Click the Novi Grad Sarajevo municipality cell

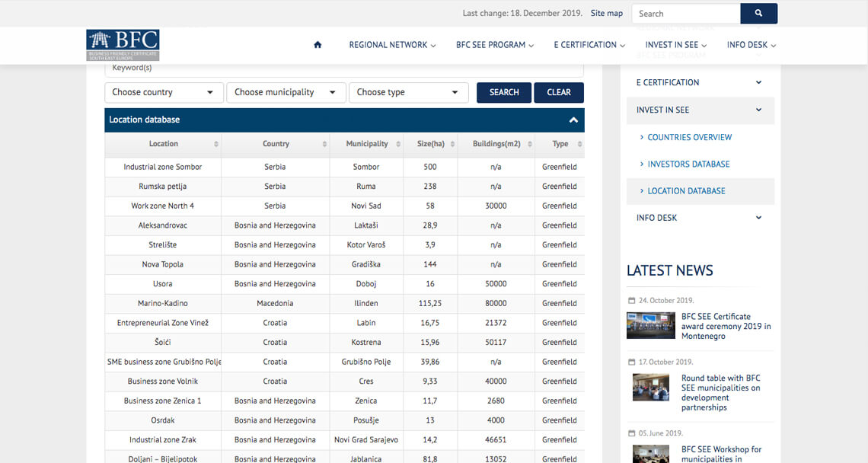point(366,439)
